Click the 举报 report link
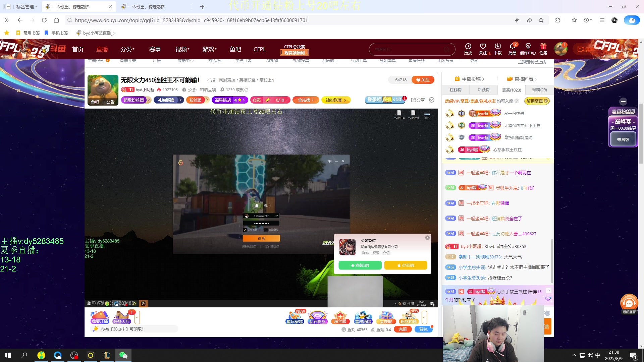Image resolution: width=644 pixels, height=362 pixels. point(211,80)
